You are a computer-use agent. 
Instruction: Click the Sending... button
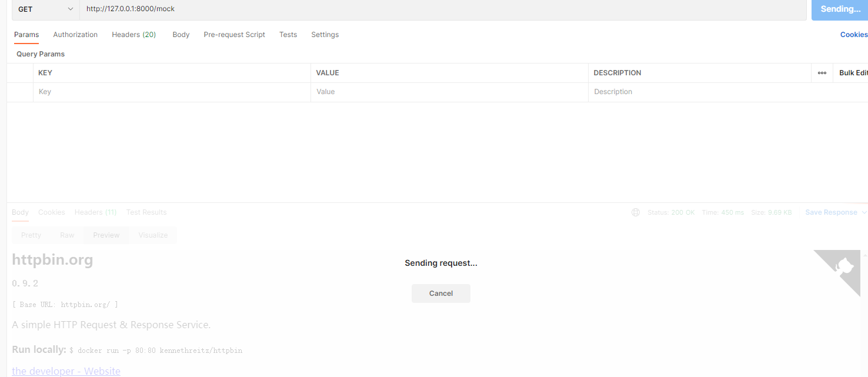click(x=840, y=9)
